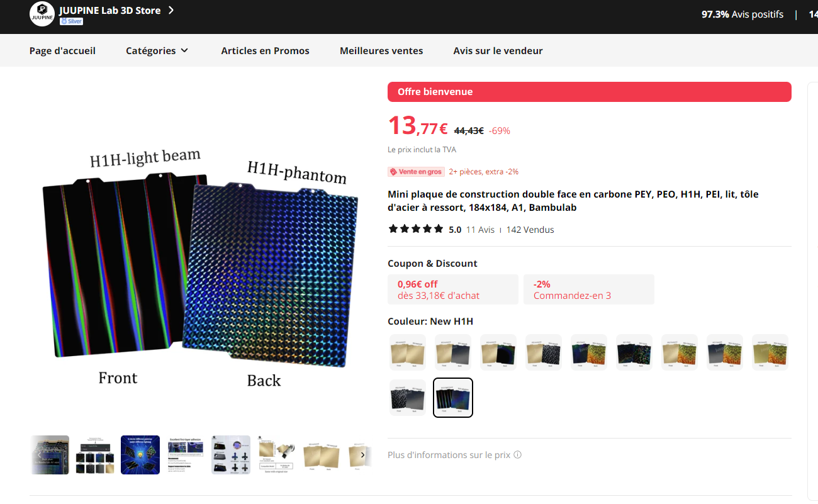Click the Vente en gros tag

[x=416, y=172]
